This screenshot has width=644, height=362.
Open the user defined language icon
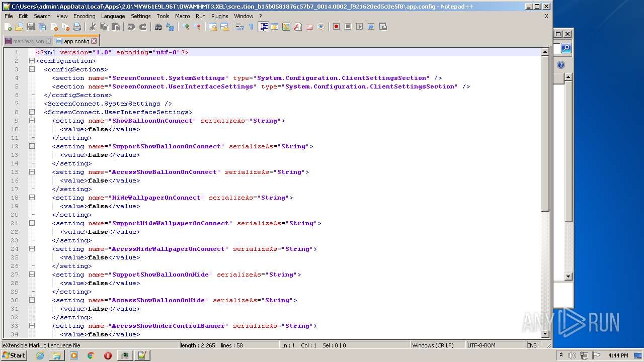[x=274, y=27]
